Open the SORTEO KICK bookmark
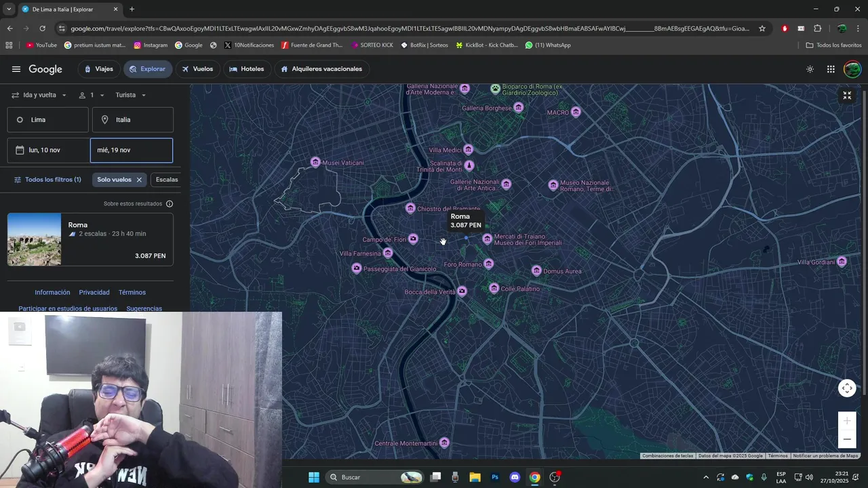Image resolution: width=868 pixels, height=488 pixels. coord(372,45)
